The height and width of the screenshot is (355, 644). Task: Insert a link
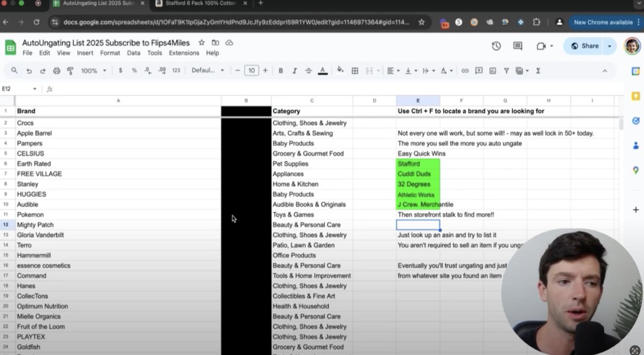tap(465, 70)
